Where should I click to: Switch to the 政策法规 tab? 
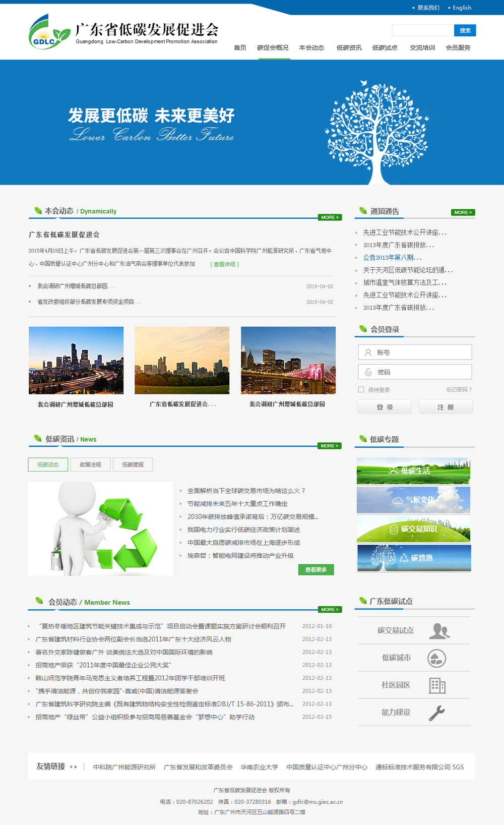click(x=90, y=464)
